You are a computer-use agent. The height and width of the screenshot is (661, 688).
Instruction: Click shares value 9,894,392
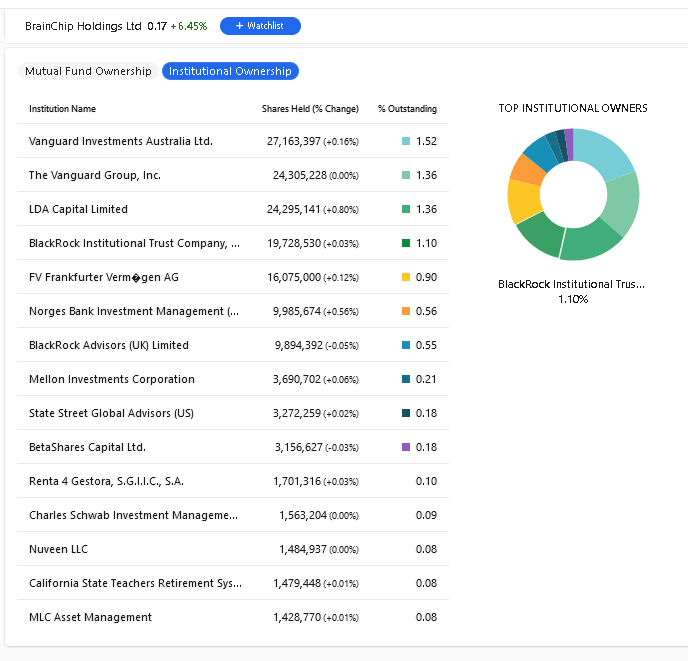(299, 345)
